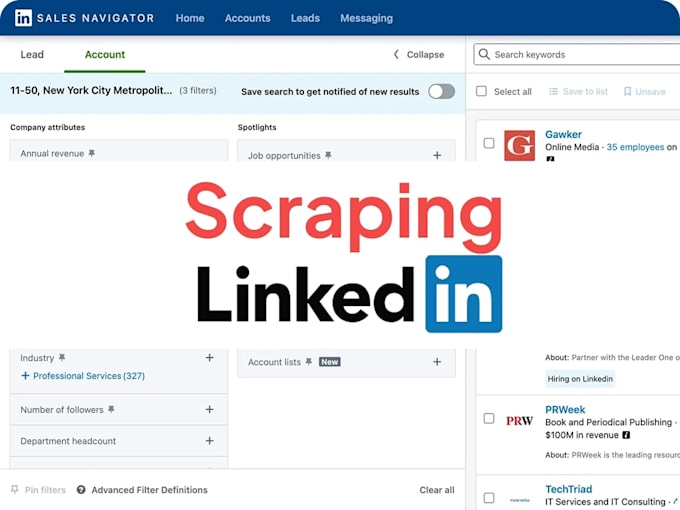Screen dimensions: 680x510
Task: Expand the Industry filter
Action: coord(209,357)
